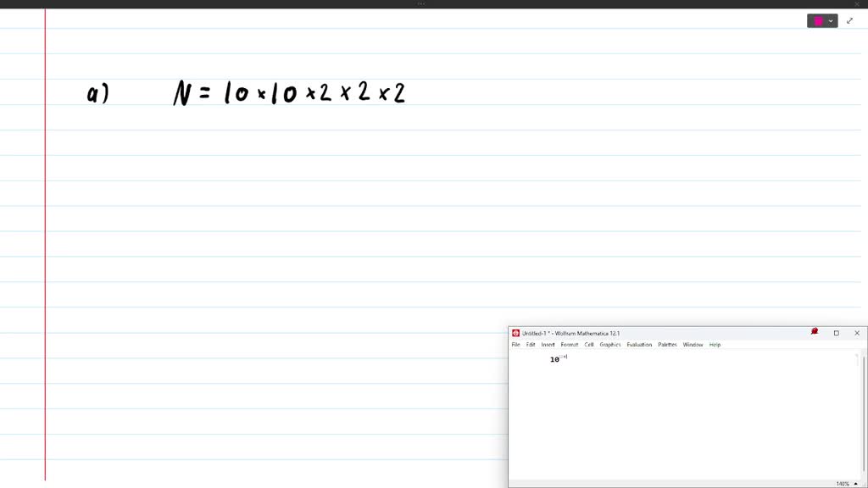Maximize the Mathematica window

click(836, 333)
